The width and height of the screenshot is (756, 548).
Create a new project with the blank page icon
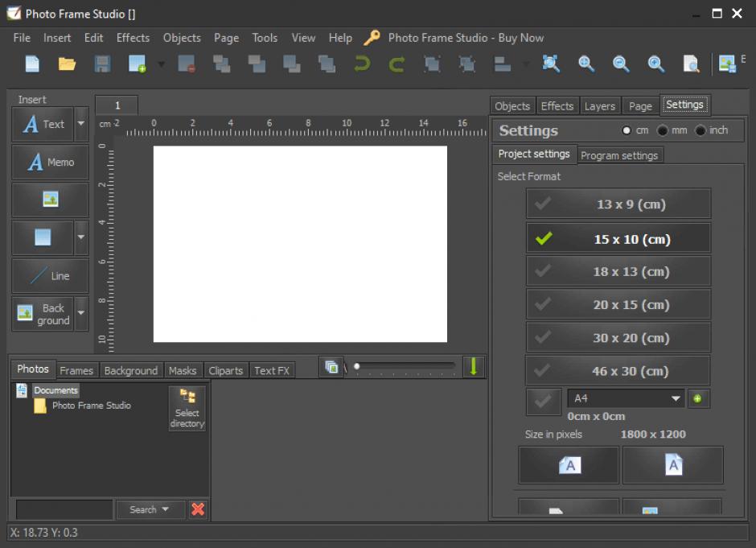[x=32, y=64]
